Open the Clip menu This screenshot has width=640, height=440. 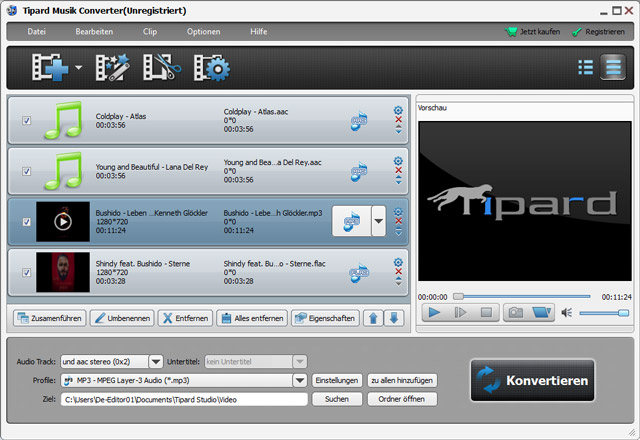(150, 31)
